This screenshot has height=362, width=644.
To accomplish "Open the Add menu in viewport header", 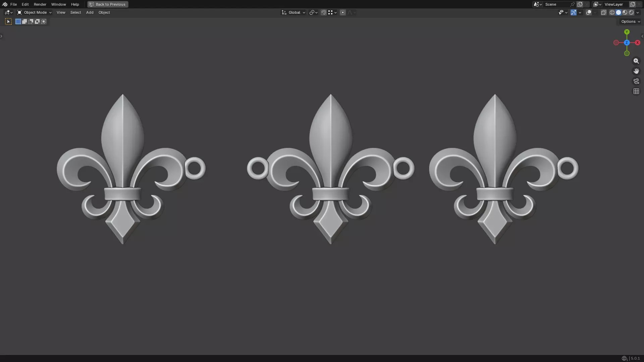I will coord(90,12).
